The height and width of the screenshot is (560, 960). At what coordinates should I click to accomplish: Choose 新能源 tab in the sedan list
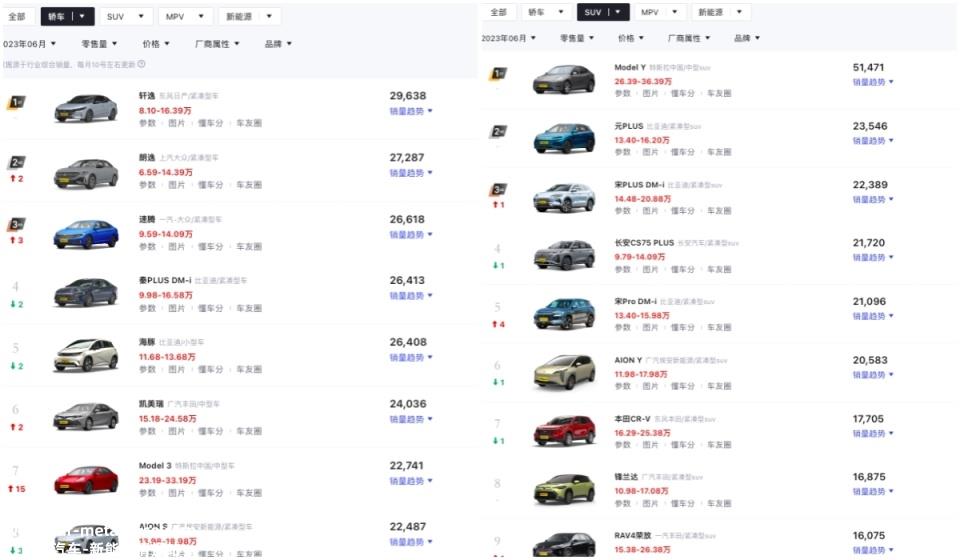point(249,17)
